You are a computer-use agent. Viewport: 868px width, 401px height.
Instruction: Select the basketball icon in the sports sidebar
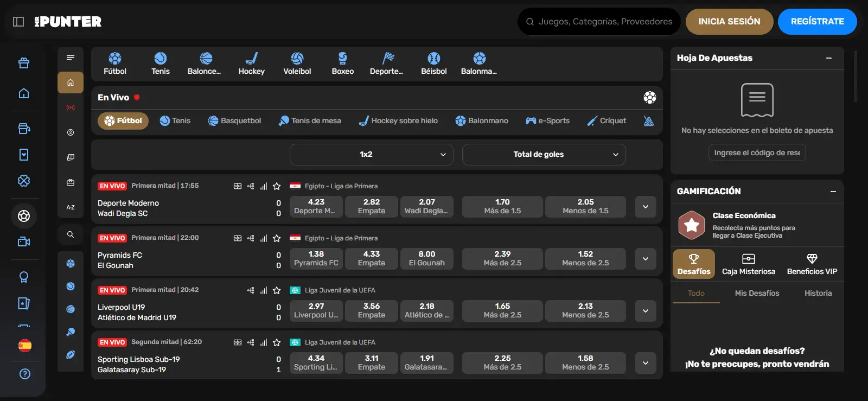[71, 309]
